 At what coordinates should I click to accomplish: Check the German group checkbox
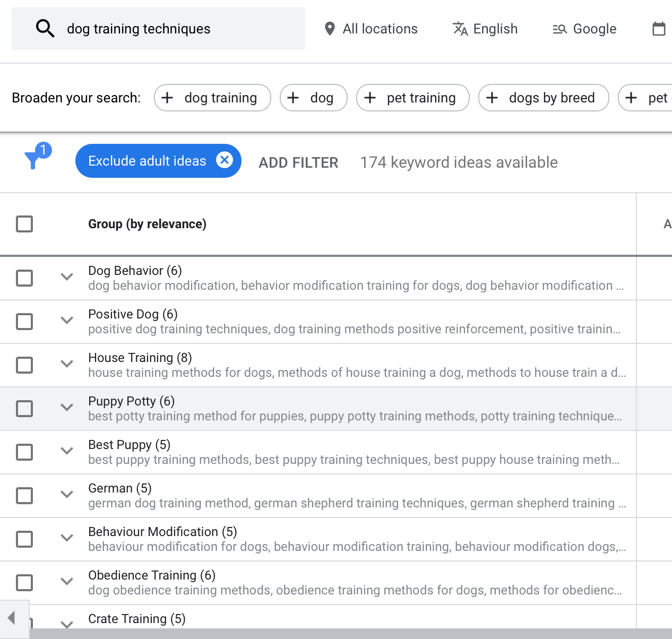click(x=24, y=496)
